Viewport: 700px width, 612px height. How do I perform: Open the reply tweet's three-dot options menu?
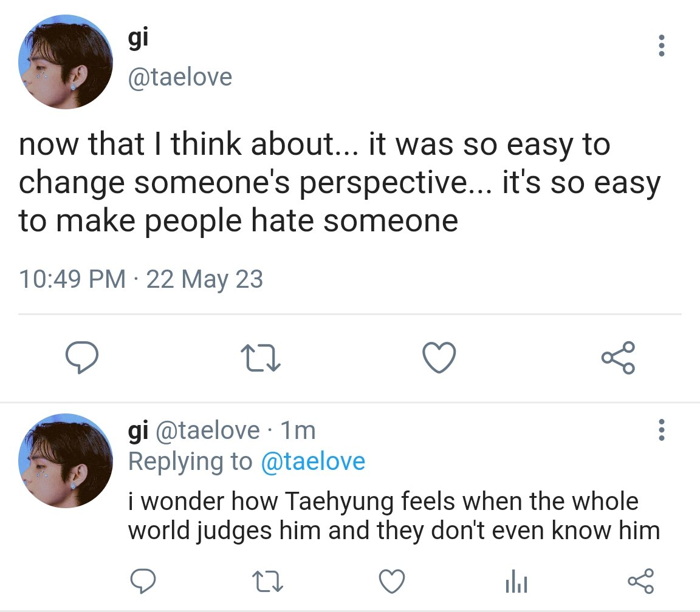click(x=662, y=430)
